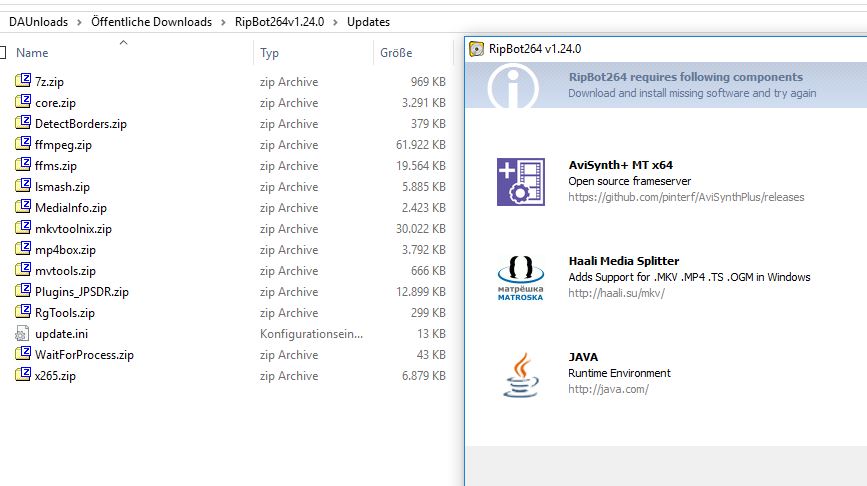This screenshot has height=486, width=867.
Task: Select the file name mp4box.zip
Action: coord(65,250)
